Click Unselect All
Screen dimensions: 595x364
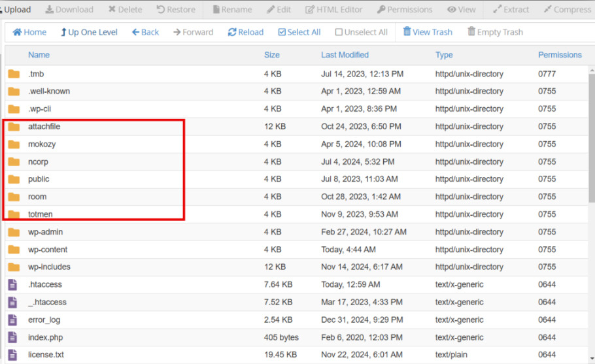pyautogui.click(x=361, y=32)
